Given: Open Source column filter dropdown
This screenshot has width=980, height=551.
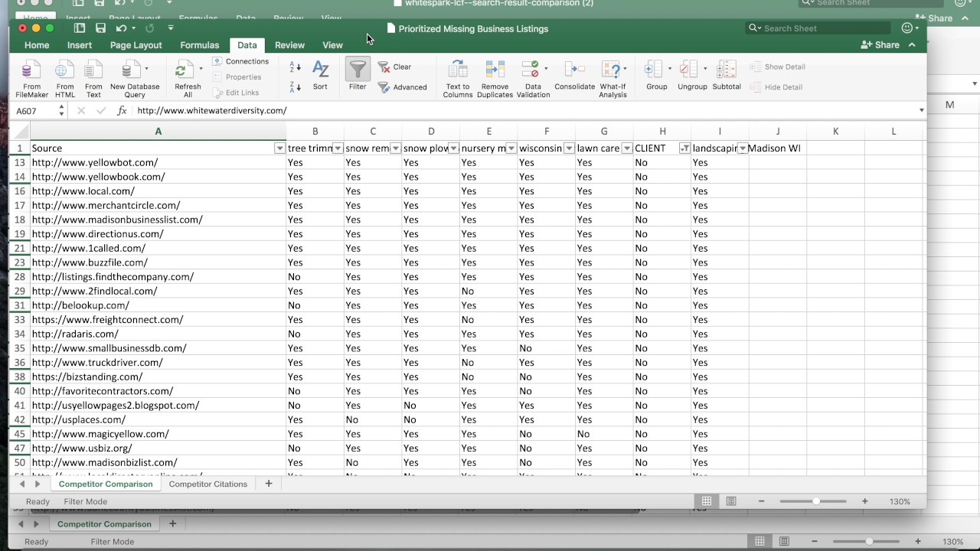Looking at the screenshot, I should [279, 148].
